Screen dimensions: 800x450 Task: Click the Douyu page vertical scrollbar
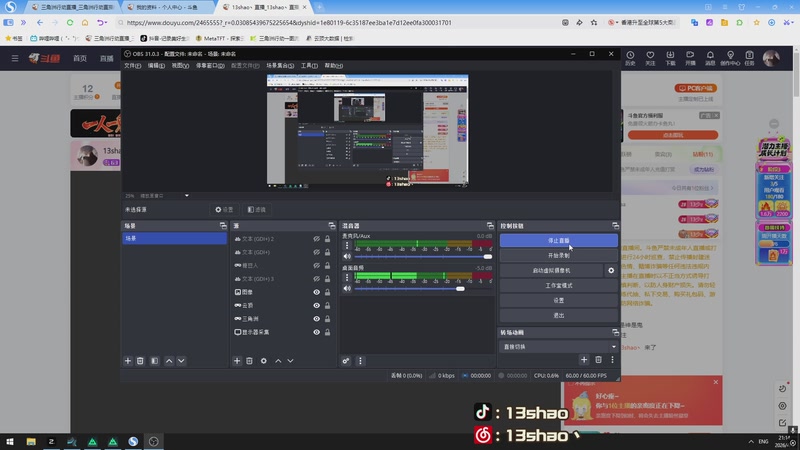pyautogui.click(x=796, y=73)
